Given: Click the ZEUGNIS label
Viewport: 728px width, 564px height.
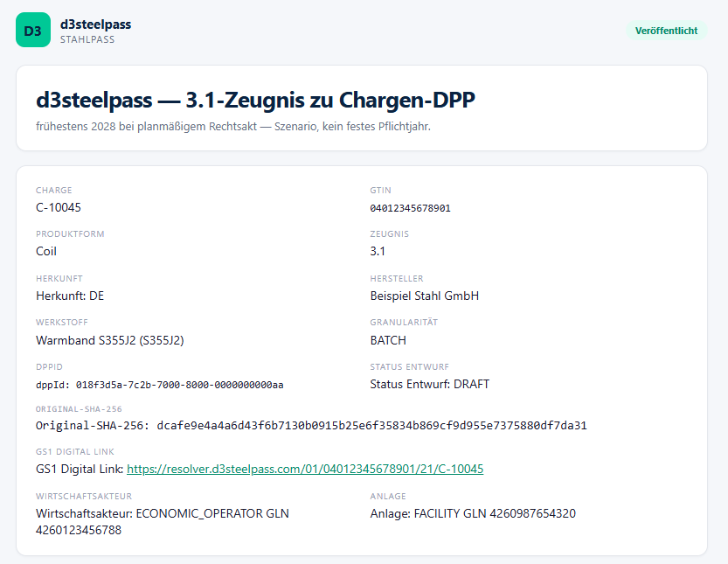Looking at the screenshot, I should [390, 233].
